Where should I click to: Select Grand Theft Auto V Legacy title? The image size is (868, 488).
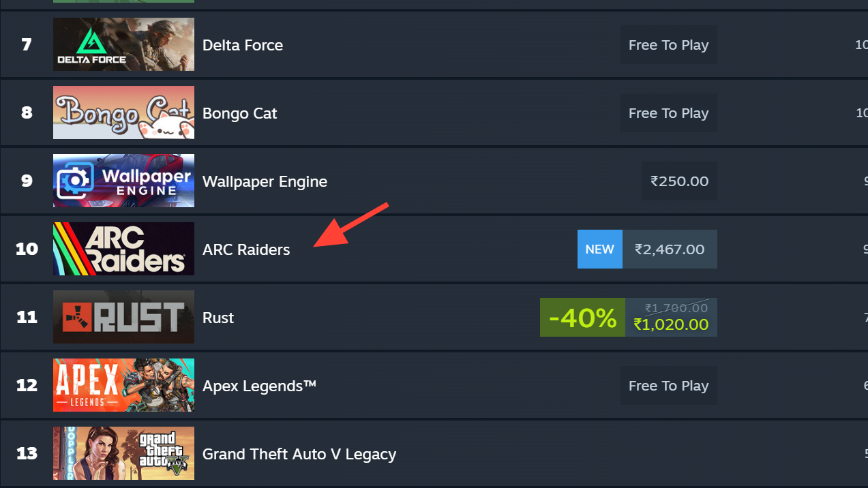(299, 454)
